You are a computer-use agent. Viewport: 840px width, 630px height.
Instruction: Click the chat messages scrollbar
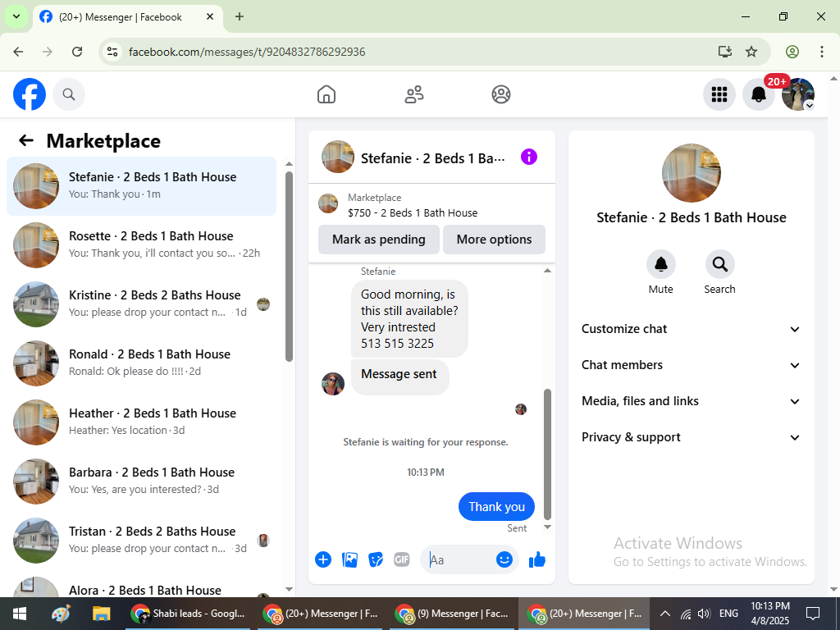(x=547, y=454)
